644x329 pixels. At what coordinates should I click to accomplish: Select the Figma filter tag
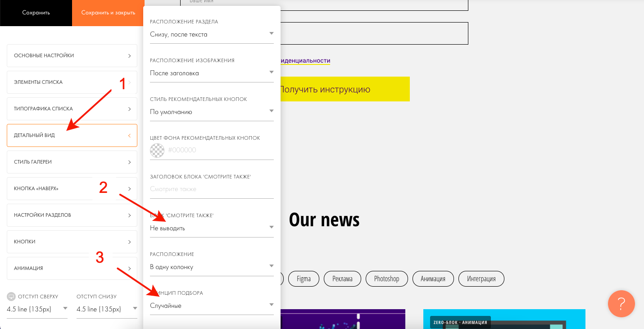304,279
